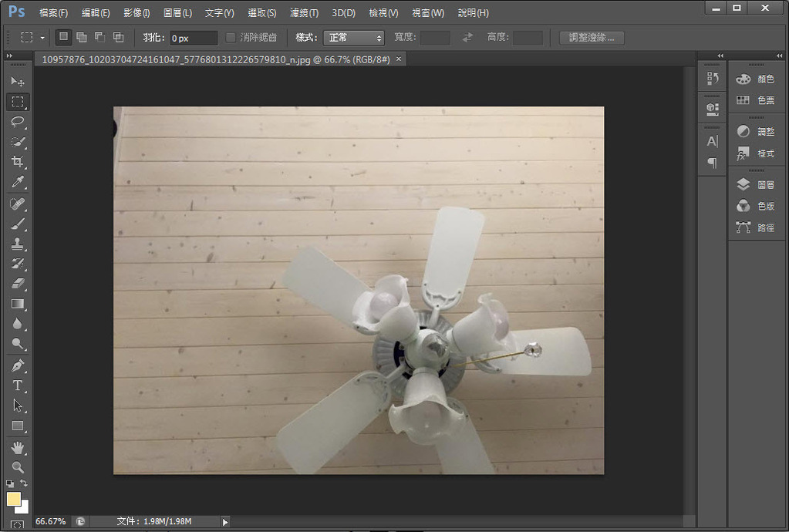Select the Blur tool
The height and width of the screenshot is (532, 789).
pos(18,323)
